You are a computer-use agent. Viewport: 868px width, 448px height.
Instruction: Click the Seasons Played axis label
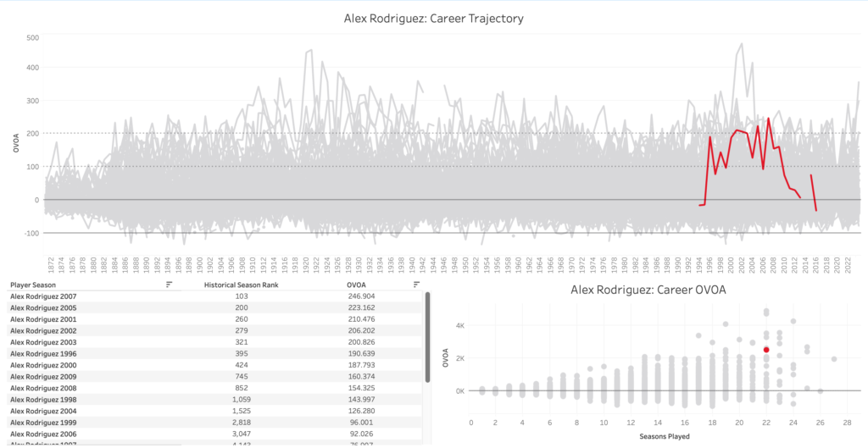click(665, 437)
